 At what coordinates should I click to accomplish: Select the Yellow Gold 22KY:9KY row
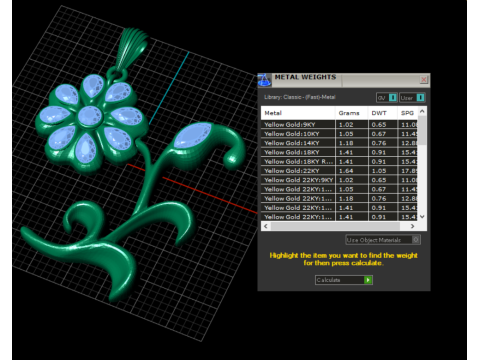339,180
